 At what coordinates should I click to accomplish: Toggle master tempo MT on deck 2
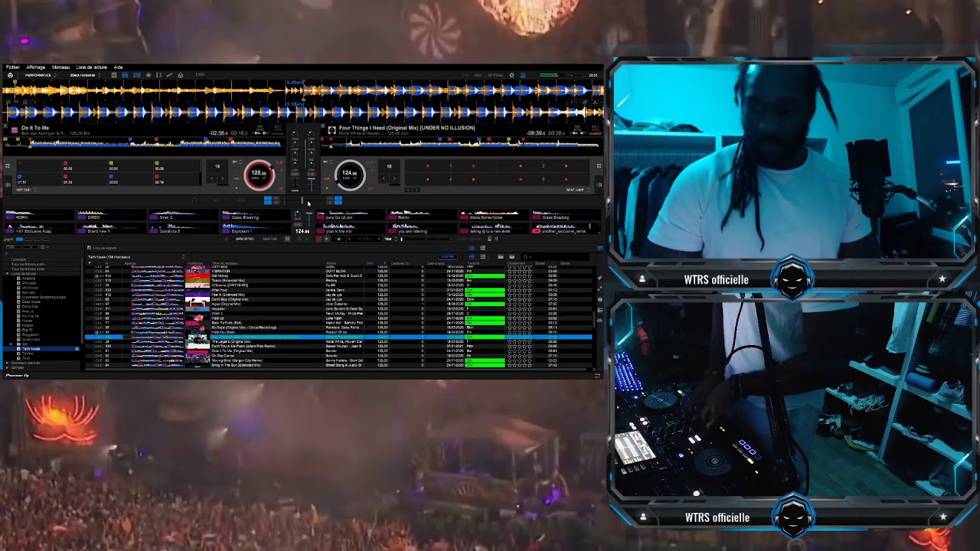pyautogui.click(x=371, y=189)
